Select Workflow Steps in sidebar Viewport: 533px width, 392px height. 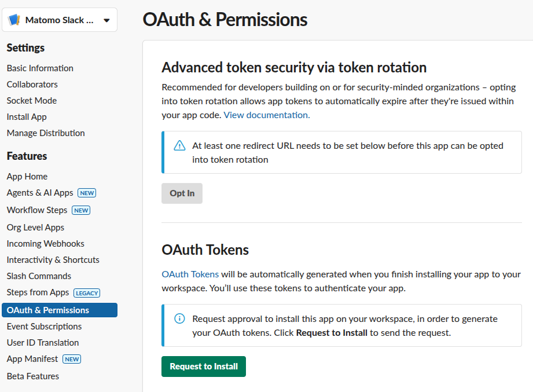pos(37,210)
